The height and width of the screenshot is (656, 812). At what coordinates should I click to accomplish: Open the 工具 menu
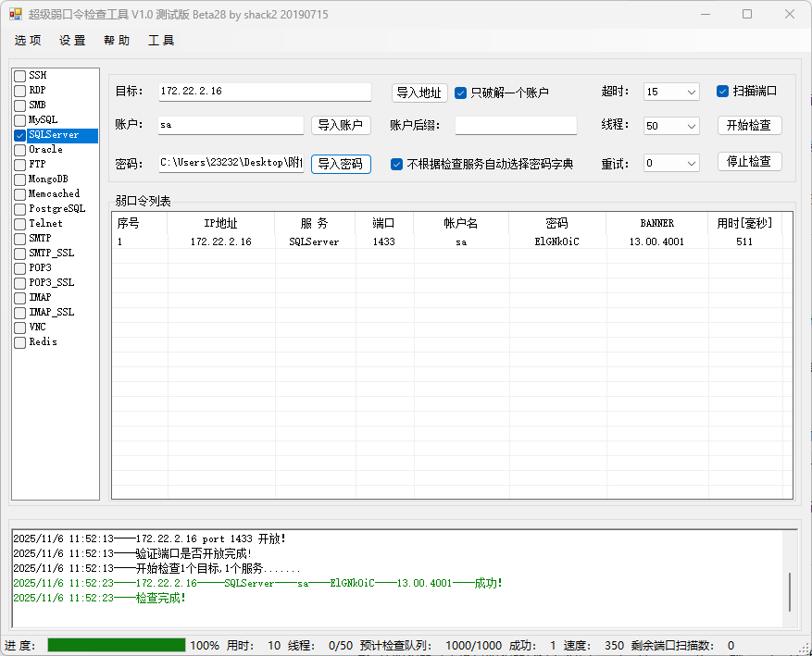(161, 41)
